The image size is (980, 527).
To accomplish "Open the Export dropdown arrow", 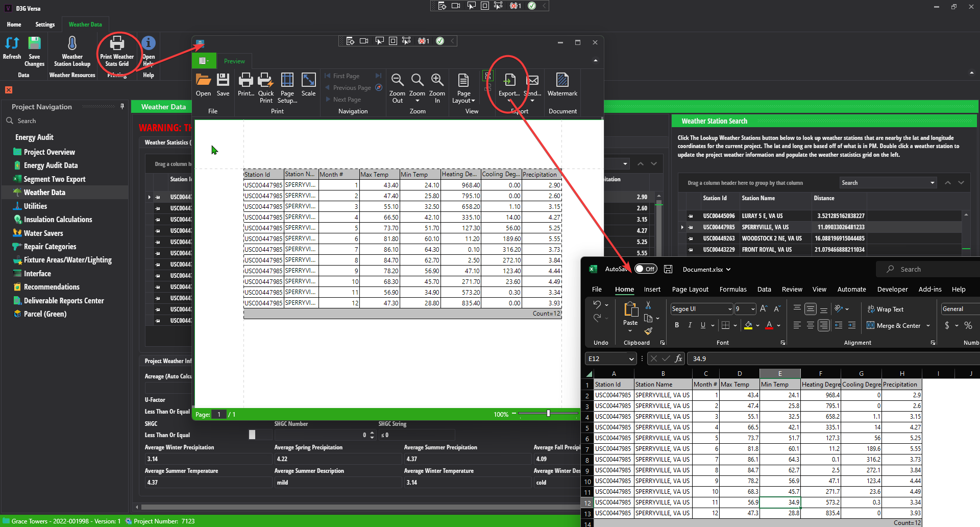I will (x=509, y=101).
